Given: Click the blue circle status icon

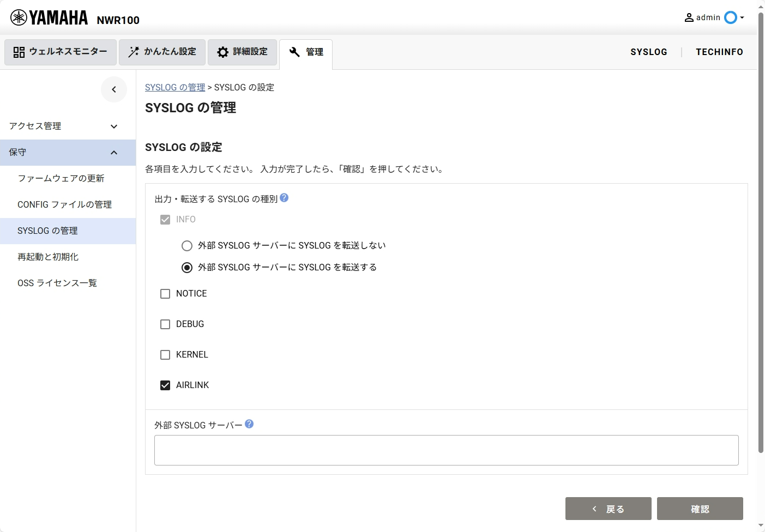Looking at the screenshot, I should [x=730, y=17].
